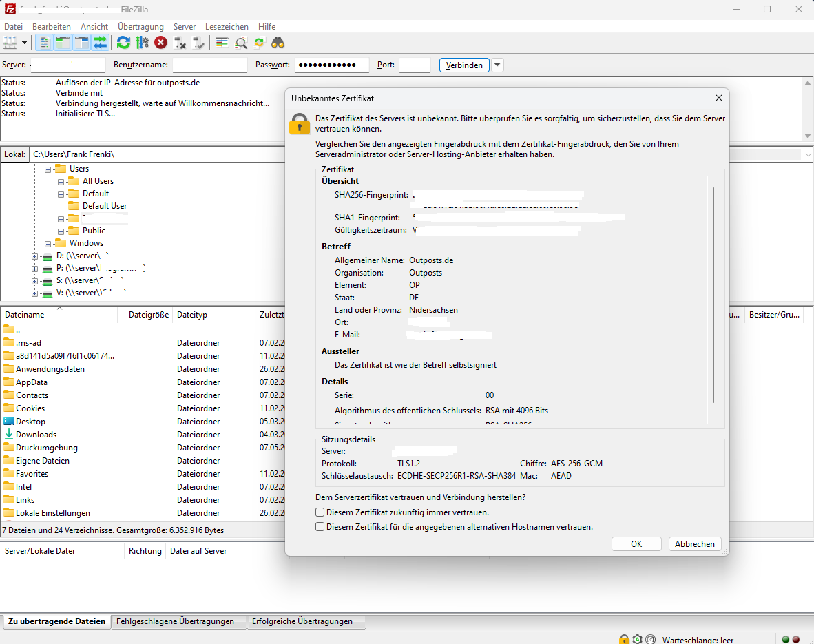
Task: Expand the Default folder node
Action: (x=61, y=194)
